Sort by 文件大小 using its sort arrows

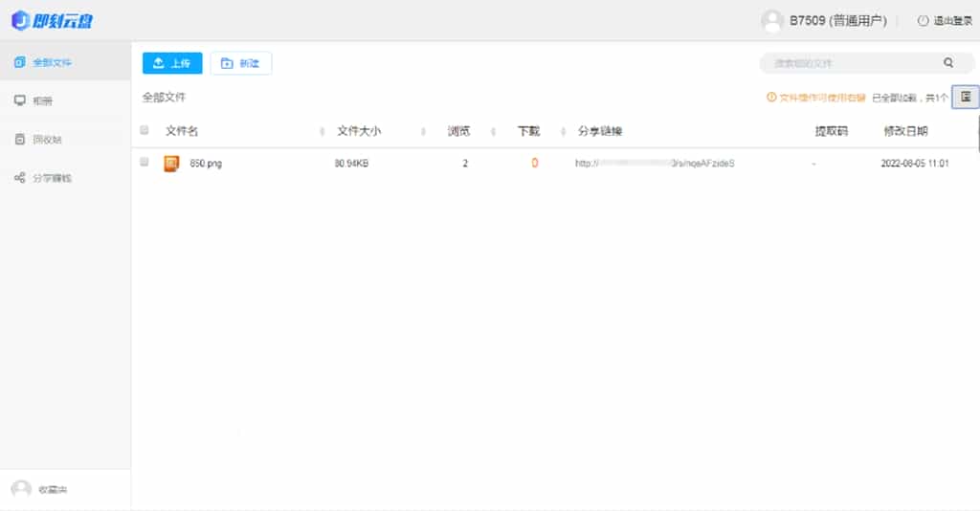point(423,131)
